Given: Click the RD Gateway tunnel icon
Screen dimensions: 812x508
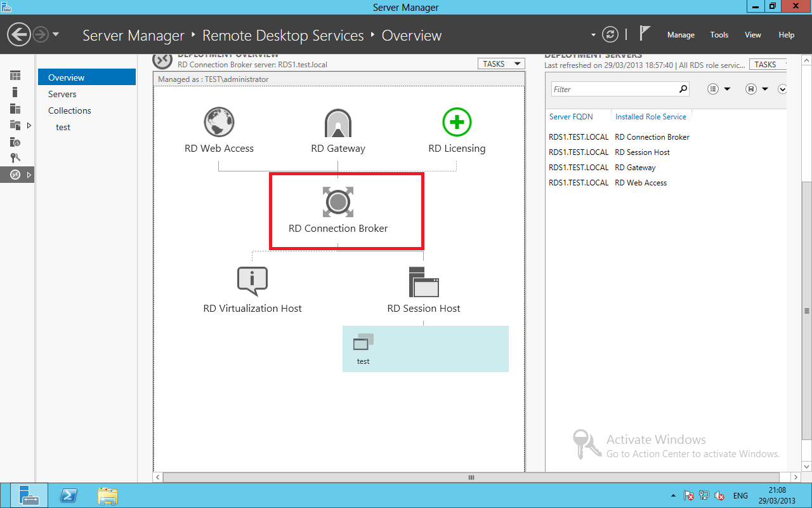Looking at the screenshot, I should pyautogui.click(x=338, y=123).
